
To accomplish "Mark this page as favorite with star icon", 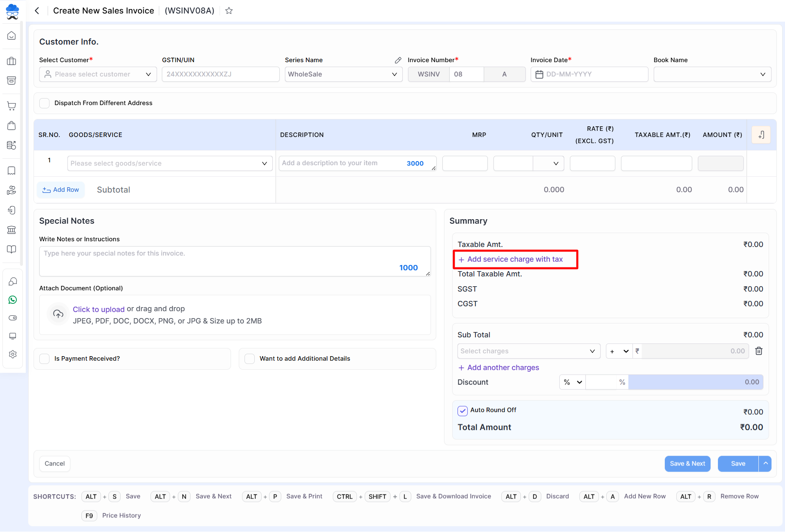I will [x=229, y=11].
